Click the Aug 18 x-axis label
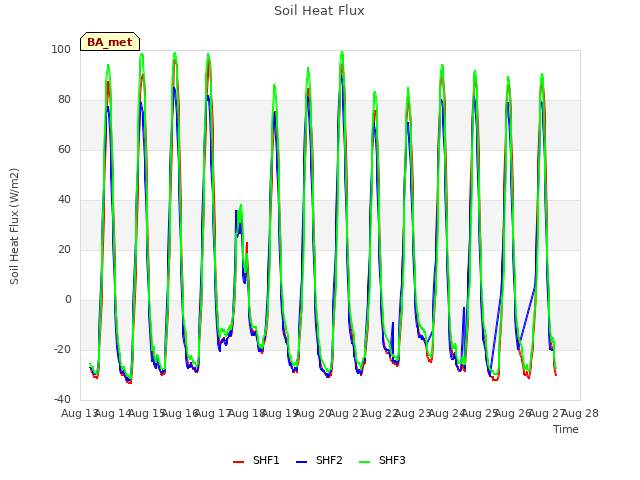Viewport: 640px width, 480px height. coord(247,413)
